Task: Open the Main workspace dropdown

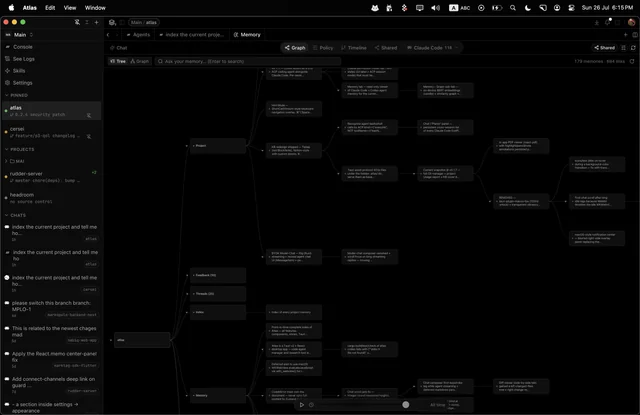Action: coord(19,35)
